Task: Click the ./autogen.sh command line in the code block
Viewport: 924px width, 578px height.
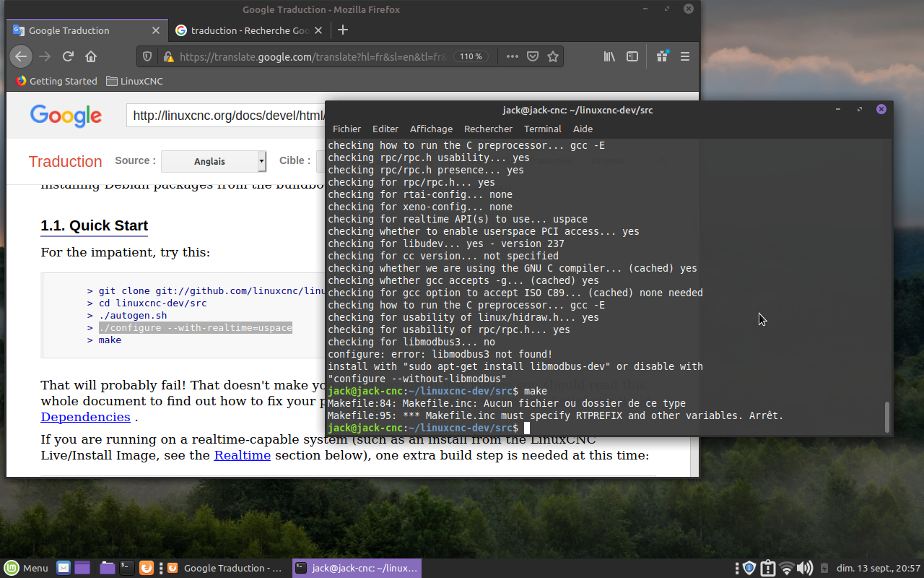Action: [x=133, y=316]
